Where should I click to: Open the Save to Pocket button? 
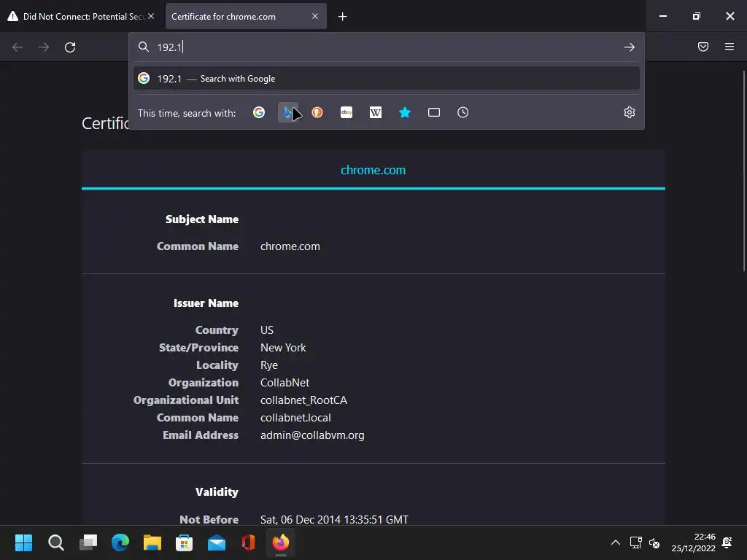pyautogui.click(x=703, y=47)
